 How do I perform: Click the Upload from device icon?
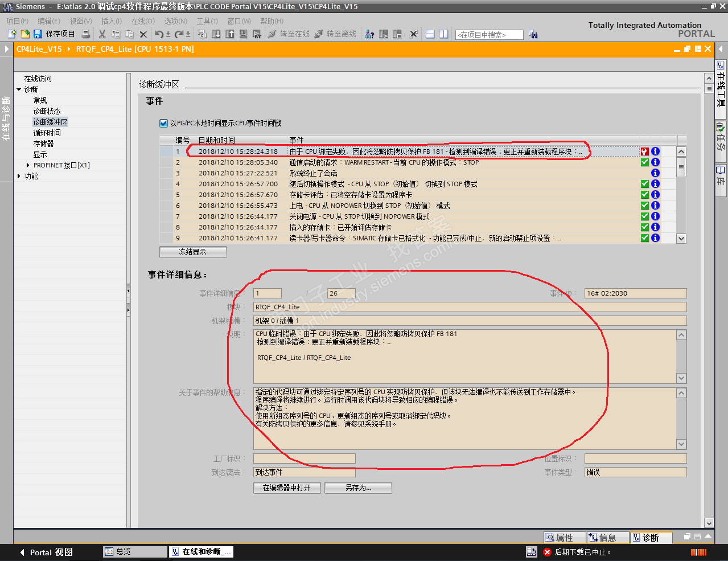(x=230, y=34)
